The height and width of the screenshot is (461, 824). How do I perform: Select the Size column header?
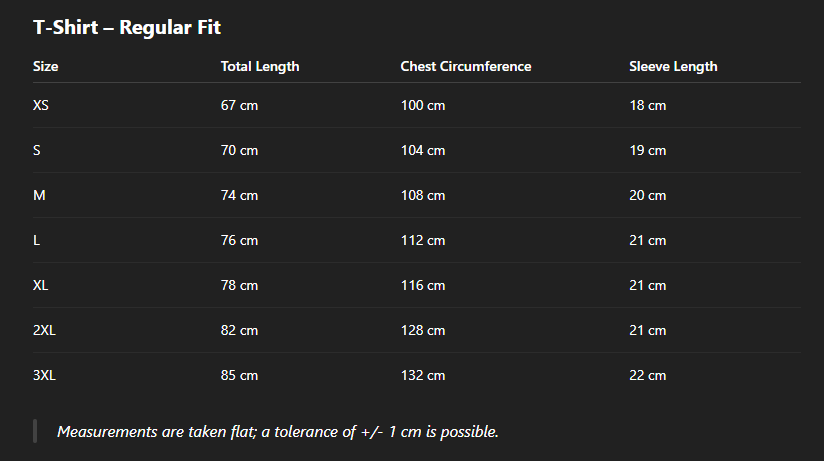pos(46,67)
